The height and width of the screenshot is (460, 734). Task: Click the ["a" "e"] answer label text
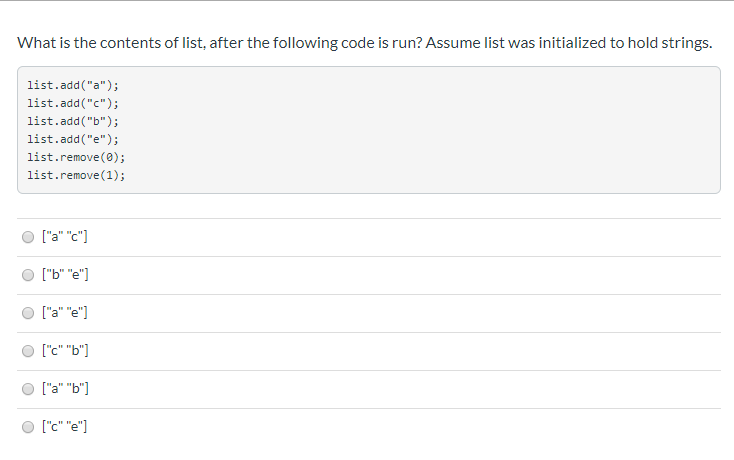(65, 312)
